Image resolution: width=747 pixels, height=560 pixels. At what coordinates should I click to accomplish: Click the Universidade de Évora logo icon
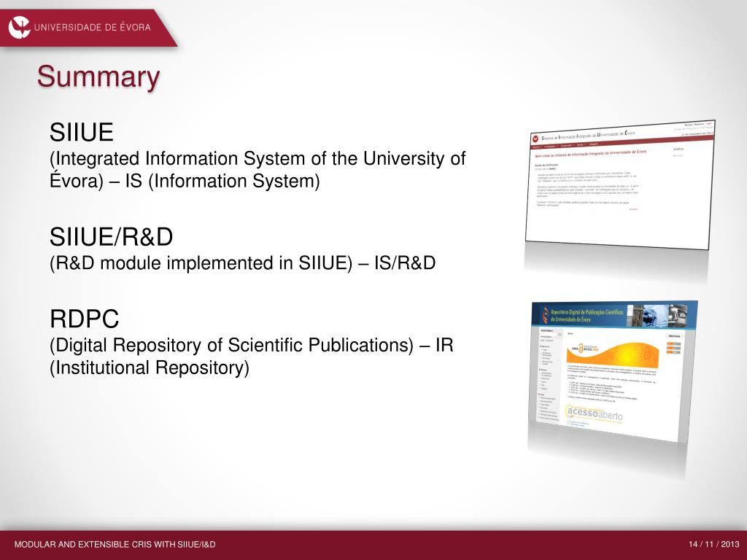(19, 27)
